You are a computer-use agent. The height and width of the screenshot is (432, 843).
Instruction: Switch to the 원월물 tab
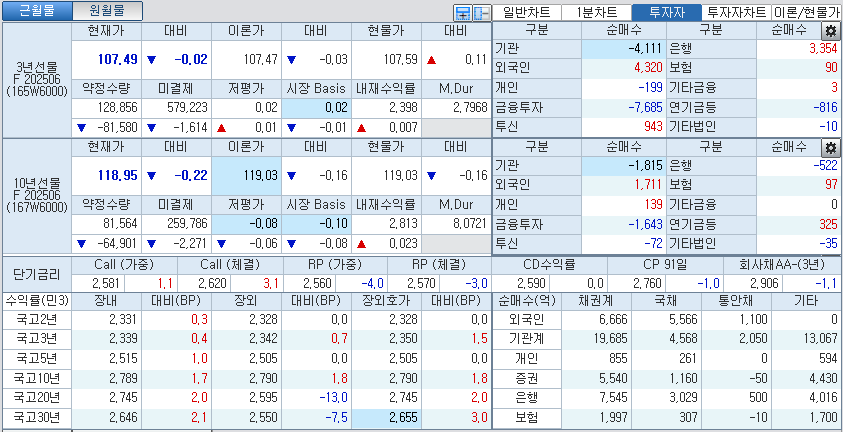pos(107,11)
